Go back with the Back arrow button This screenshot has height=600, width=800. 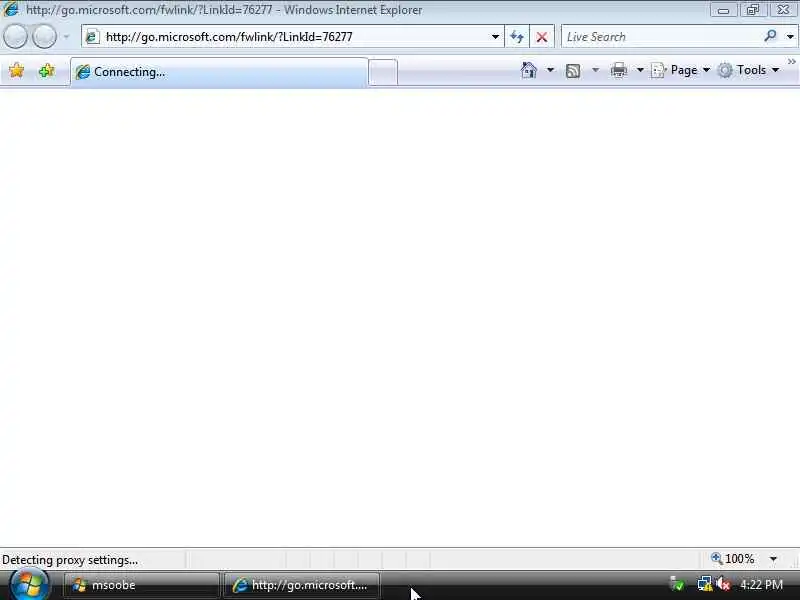coord(15,37)
